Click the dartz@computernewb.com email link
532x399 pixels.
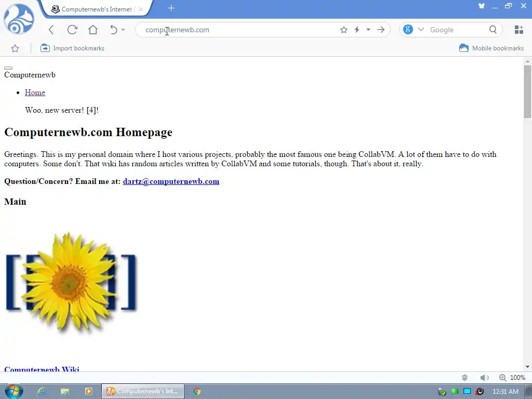tap(171, 181)
